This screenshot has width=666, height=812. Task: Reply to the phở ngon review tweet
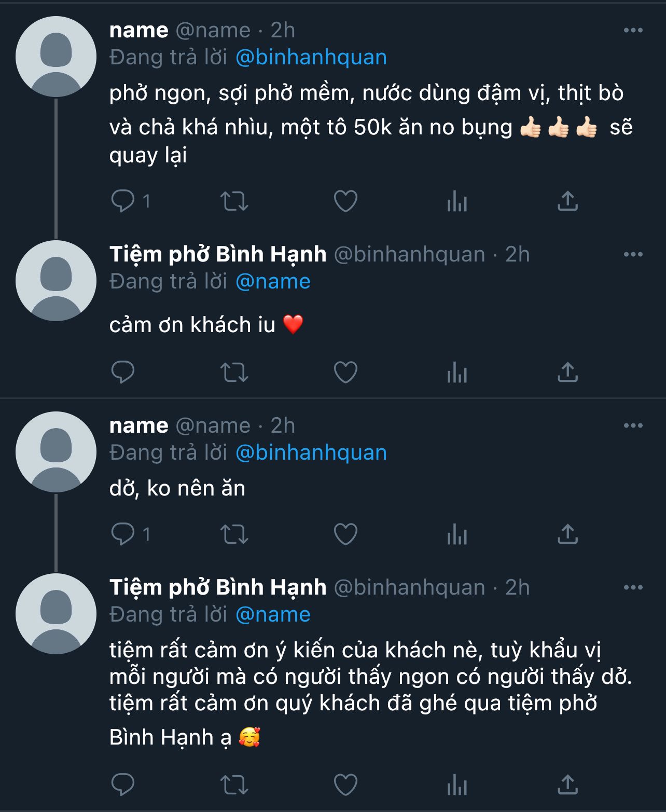coord(123,201)
